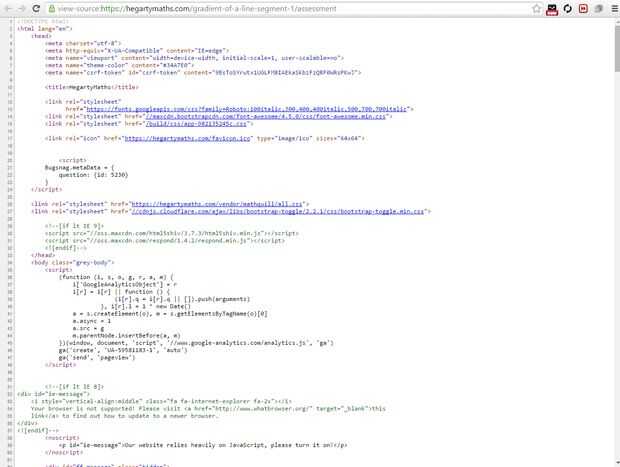Click the meta name="viewport" line
Screen dimensions: 620x467
click(x=194, y=58)
